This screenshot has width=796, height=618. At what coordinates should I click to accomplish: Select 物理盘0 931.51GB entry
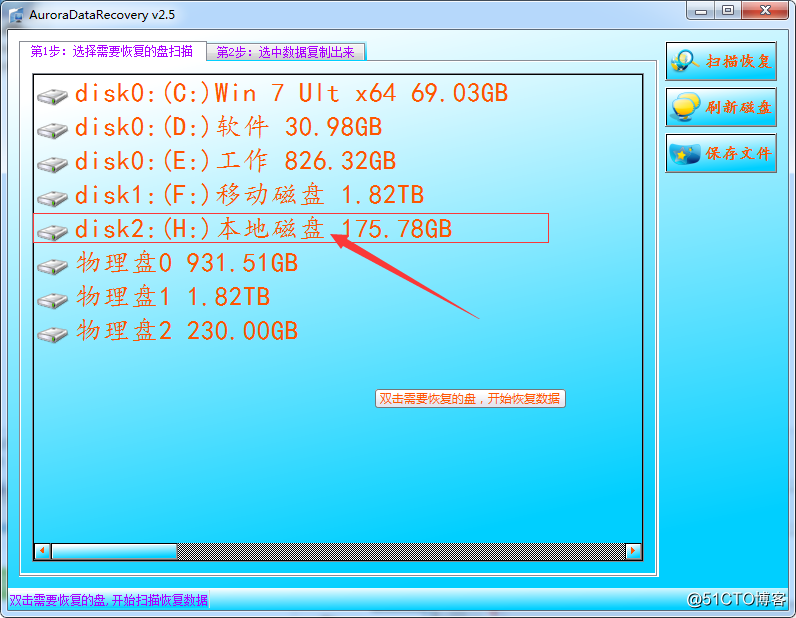click(x=187, y=263)
